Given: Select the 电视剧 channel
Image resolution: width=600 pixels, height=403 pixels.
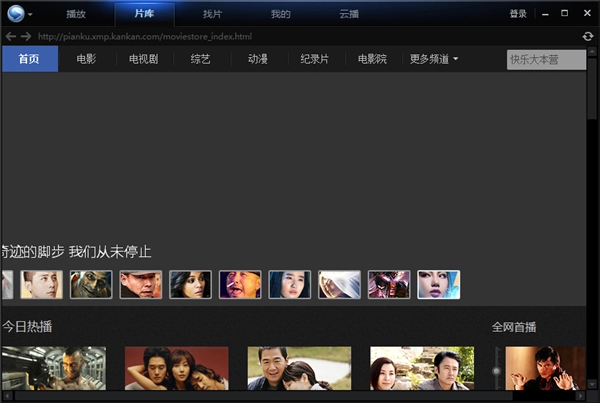Looking at the screenshot, I should point(143,59).
